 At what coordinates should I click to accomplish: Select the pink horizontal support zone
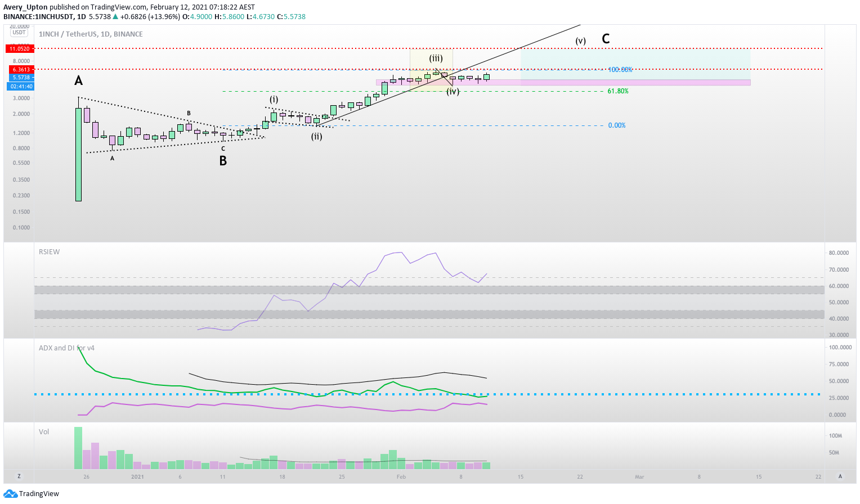point(563,83)
